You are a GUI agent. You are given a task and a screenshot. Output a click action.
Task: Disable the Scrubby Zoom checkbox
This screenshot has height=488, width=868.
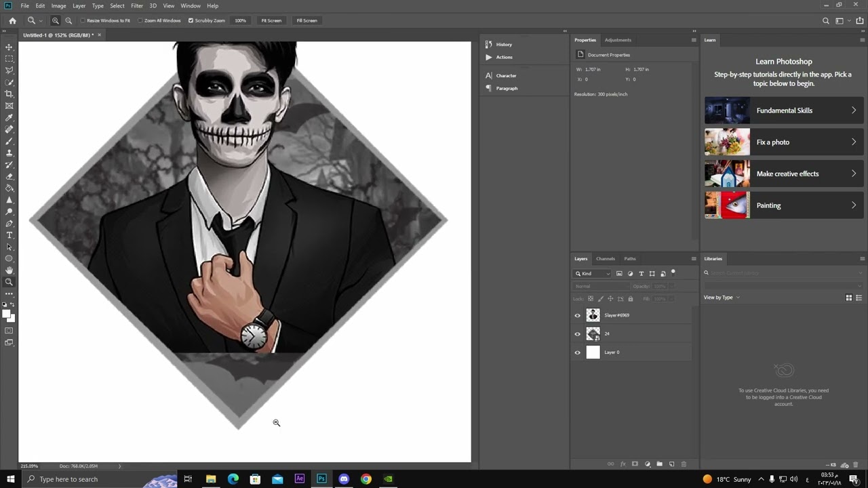point(191,20)
